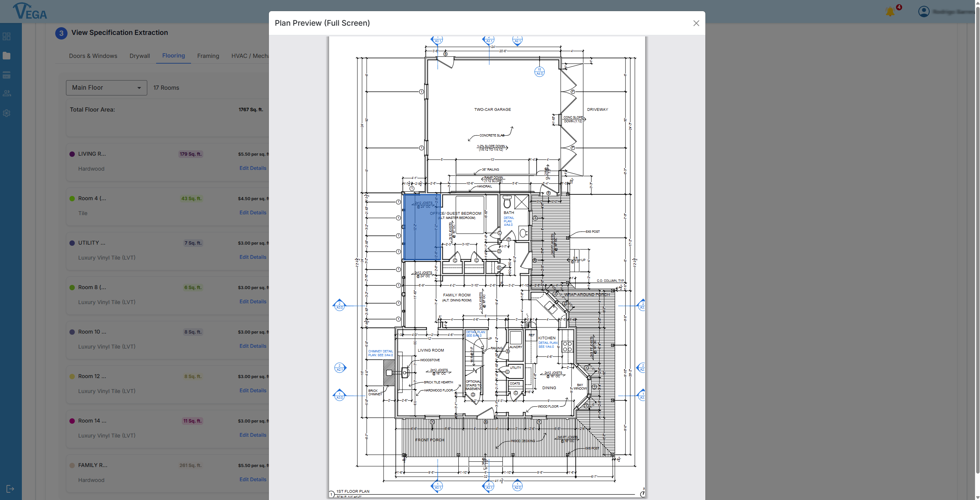Open the settings gear sidebar icon
This screenshot has height=500, width=980.
pos(7,113)
